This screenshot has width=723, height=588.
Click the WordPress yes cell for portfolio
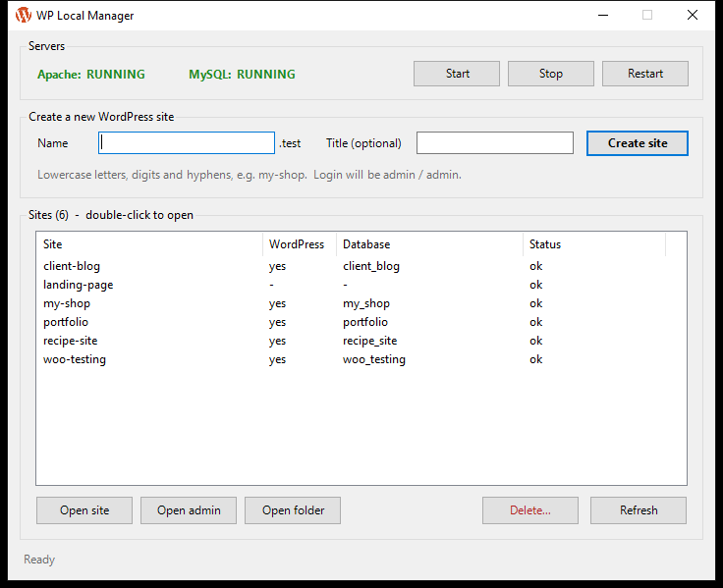[x=277, y=323]
